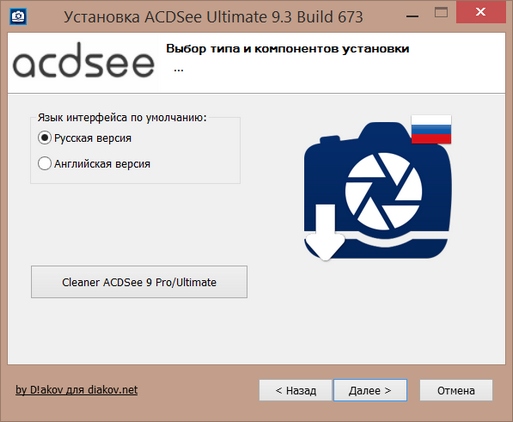Maximize the installer window
The image size is (513, 422).
tap(441, 13)
